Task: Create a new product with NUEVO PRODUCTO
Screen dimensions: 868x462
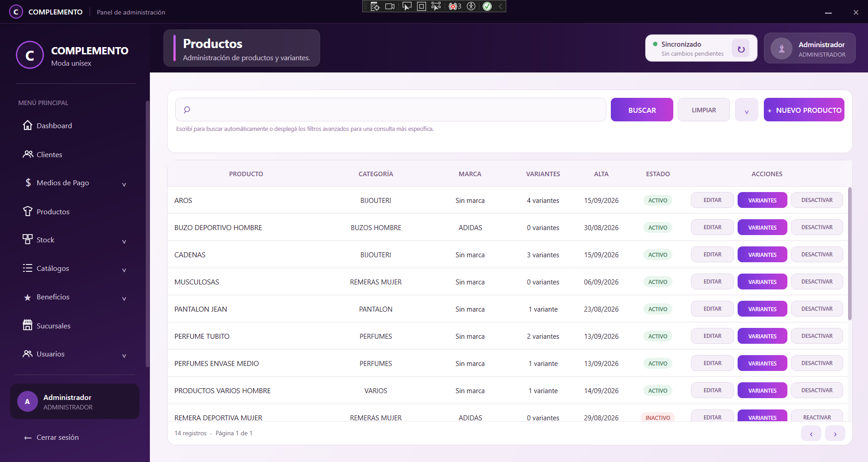Action: (x=804, y=110)
